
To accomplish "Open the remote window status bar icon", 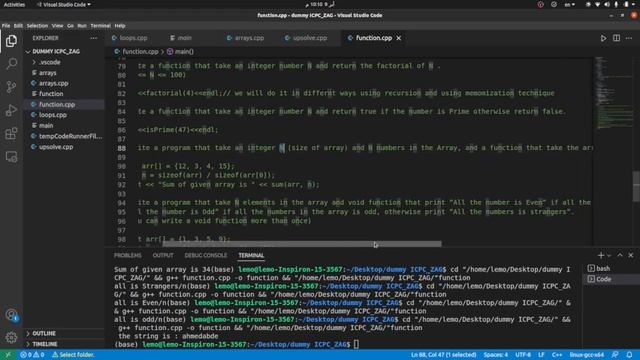I will [x=8, y=355].
